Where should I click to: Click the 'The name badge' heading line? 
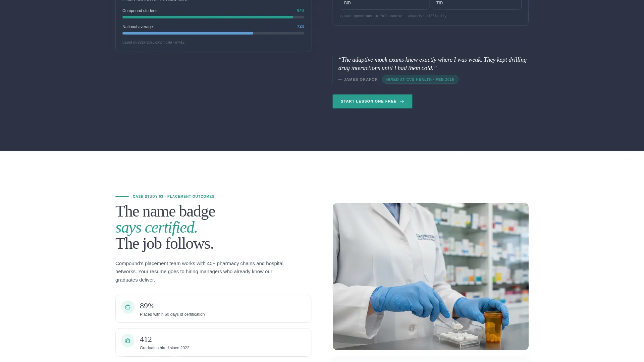pos(165,211)
